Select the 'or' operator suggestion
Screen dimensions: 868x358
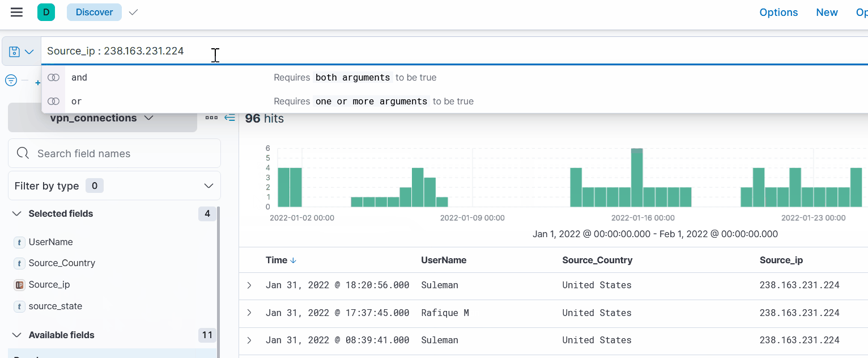(76, 102)
